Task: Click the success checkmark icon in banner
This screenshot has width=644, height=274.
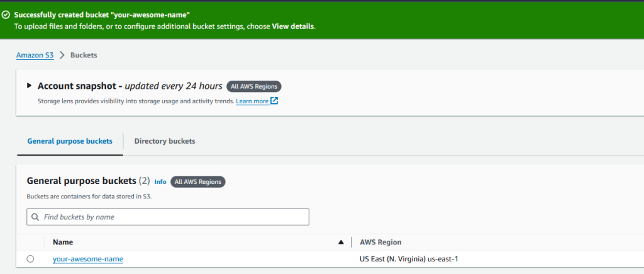Action: (x=6, y=14)
